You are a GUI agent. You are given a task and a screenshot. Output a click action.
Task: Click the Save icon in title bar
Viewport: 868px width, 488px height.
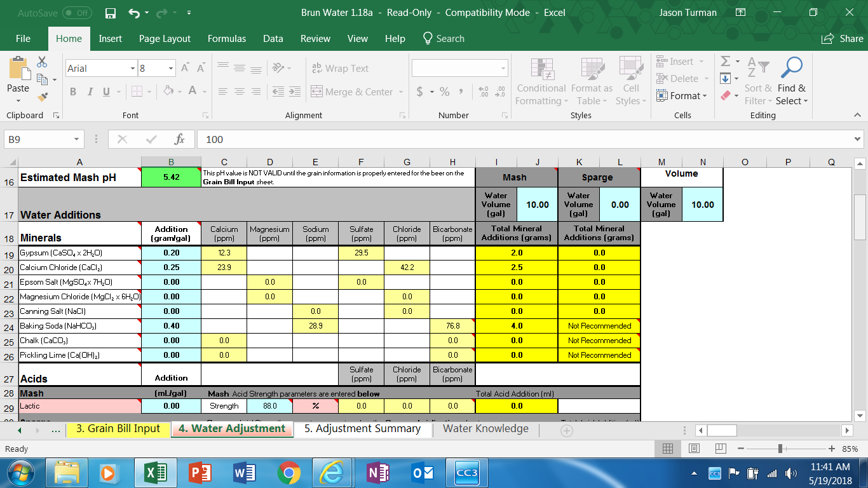point(111,13)
